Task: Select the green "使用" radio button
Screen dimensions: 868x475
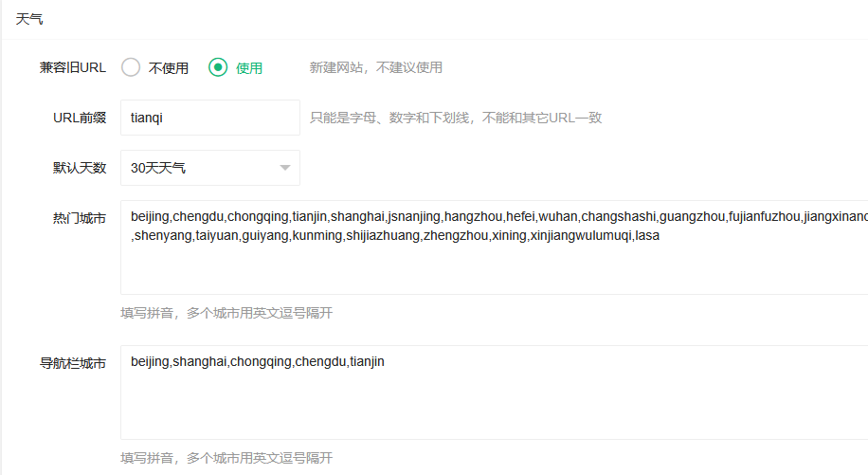Action: click(x=218, y=67)
